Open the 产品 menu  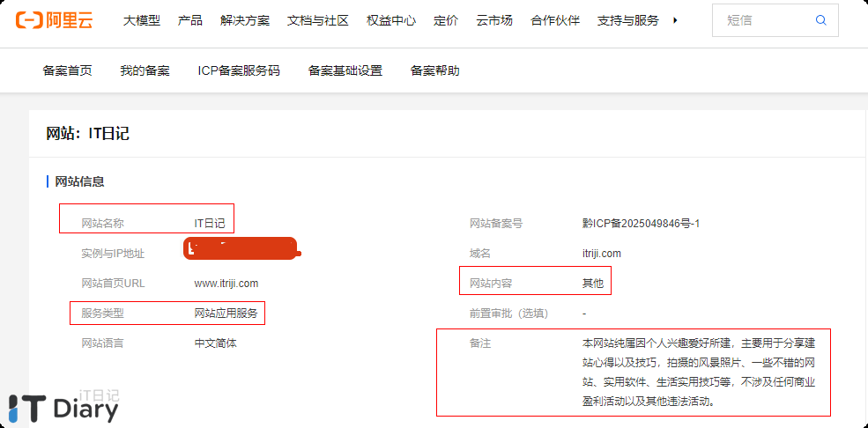189,20
